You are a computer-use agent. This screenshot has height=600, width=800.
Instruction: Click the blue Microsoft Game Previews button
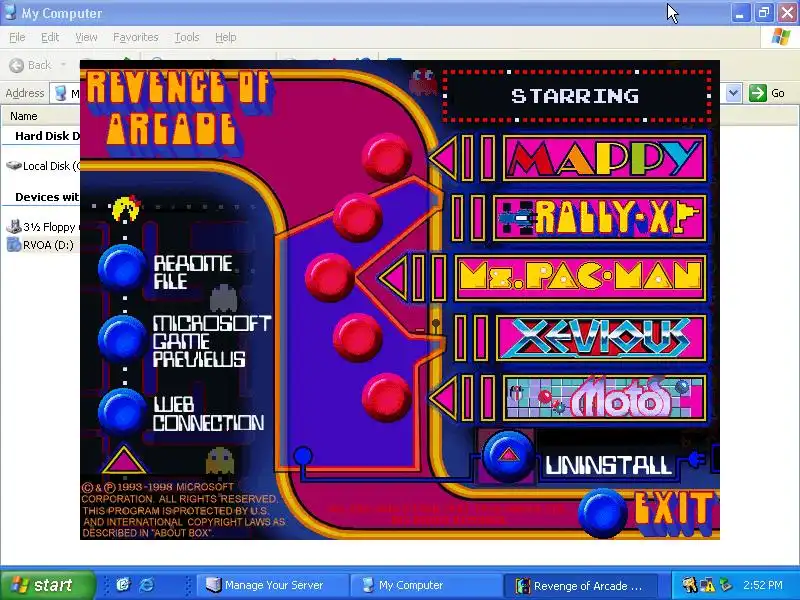122,339
